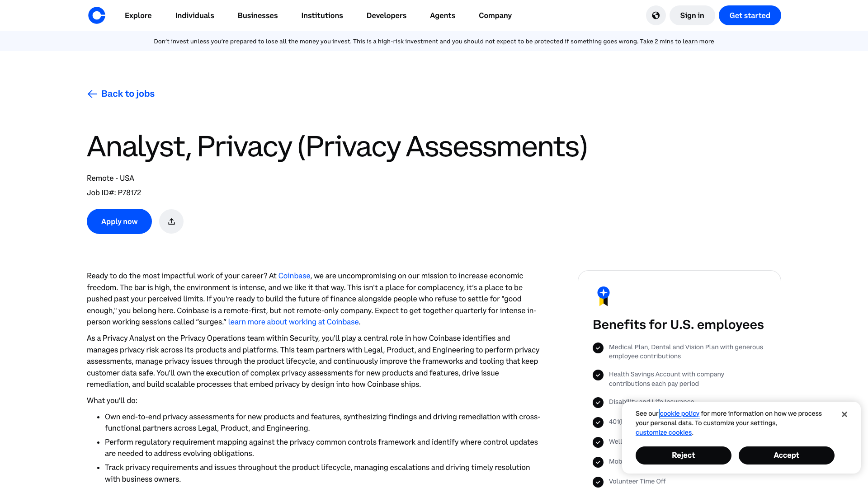This screenshot has width=868, height=488.
Task: Click the benefits ribbon badge icon
Action: click(604, 296)
